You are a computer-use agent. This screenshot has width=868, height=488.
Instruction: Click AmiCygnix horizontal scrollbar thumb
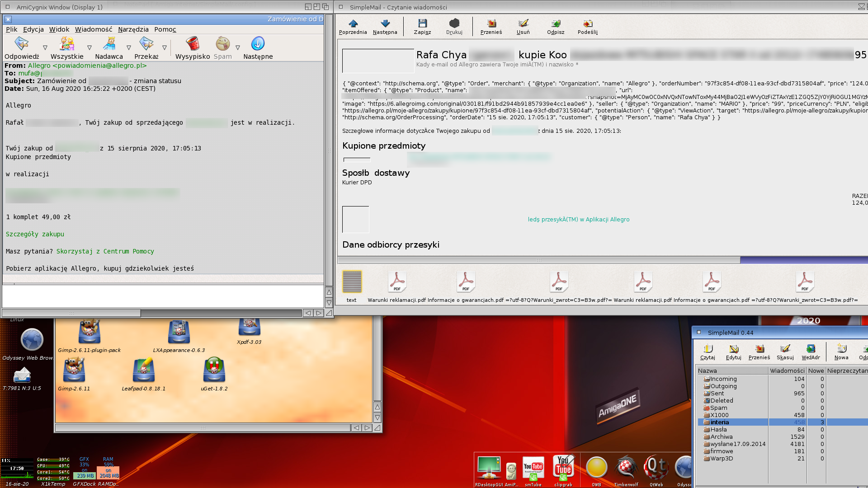coord(71,313)
